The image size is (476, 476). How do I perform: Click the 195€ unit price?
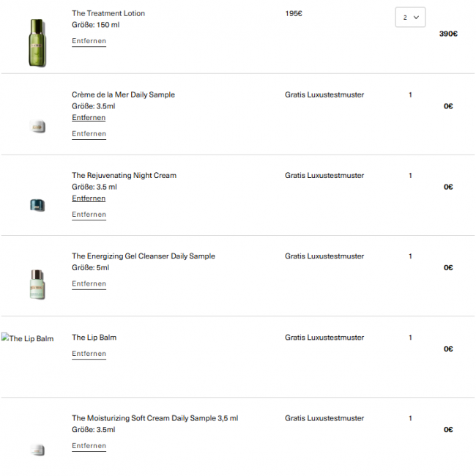pyautogui.click(x=294, y=14)
